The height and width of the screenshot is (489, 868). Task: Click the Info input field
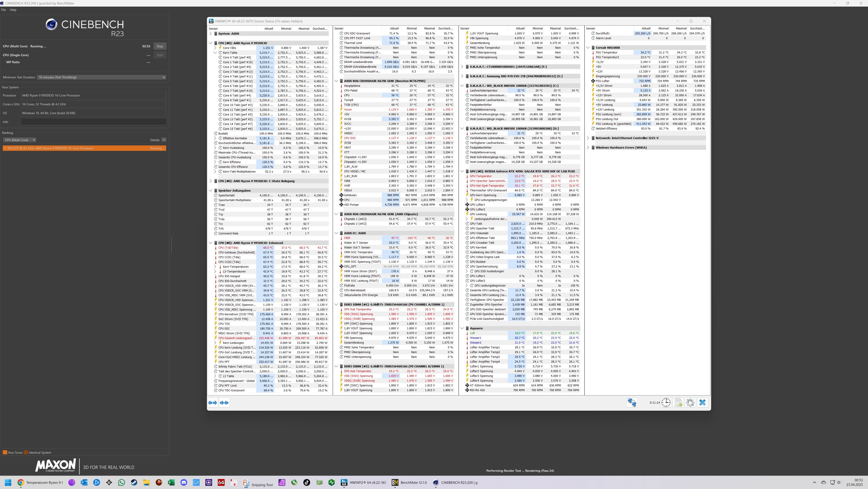93,122
